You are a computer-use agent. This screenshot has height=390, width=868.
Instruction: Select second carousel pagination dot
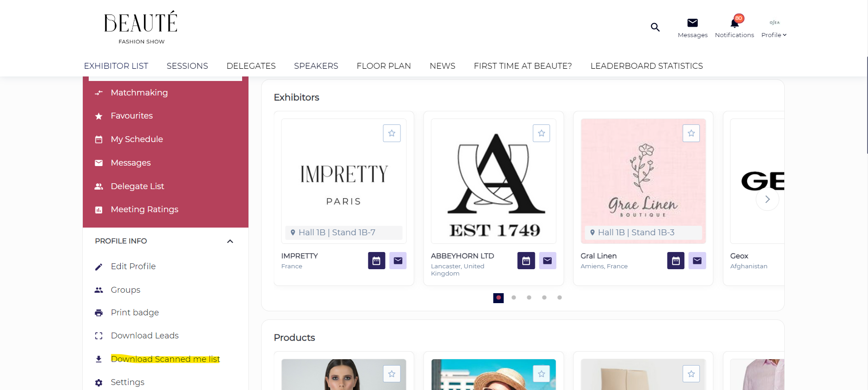pos(514,298)
